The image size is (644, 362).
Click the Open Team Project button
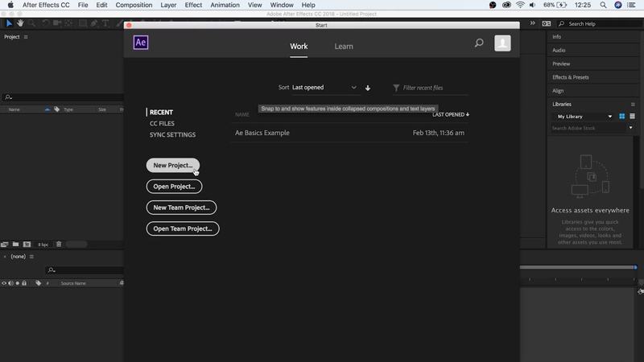(183, 228)
